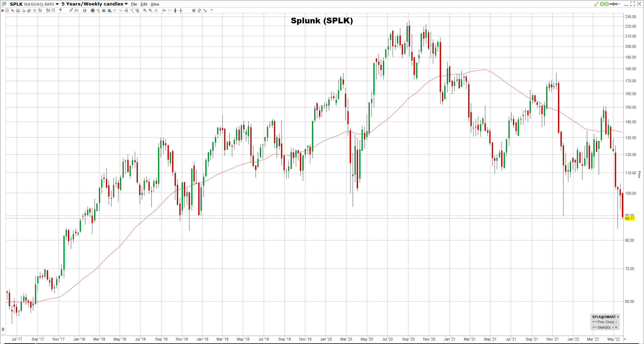The width and height of the screenshot is (644, 344).
Task: Click the 230.00 price axis label
Action: pos(630,17)
